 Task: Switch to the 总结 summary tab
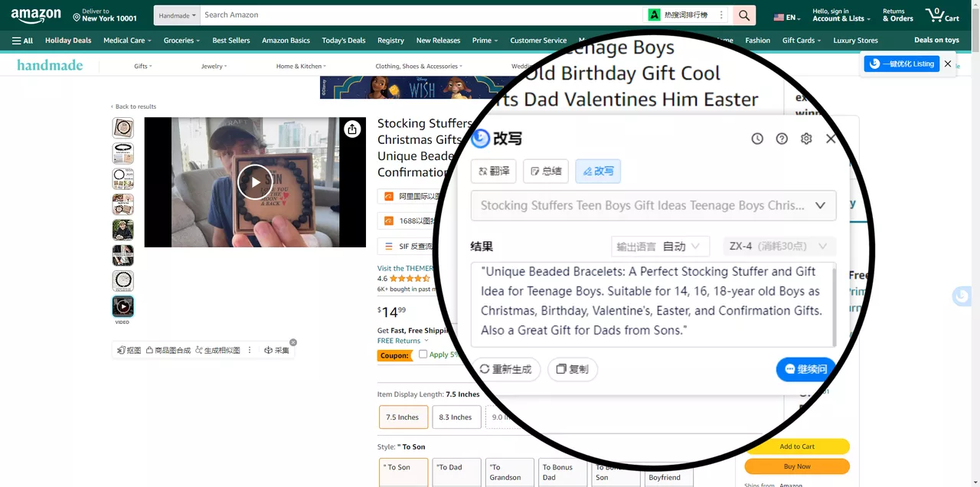[546, 172]
